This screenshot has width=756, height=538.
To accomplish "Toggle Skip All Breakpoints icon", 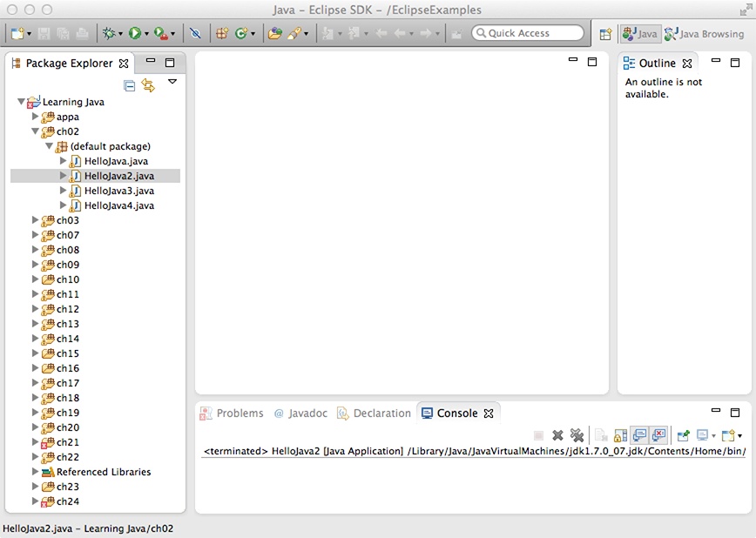I will (x=195, y=33).
